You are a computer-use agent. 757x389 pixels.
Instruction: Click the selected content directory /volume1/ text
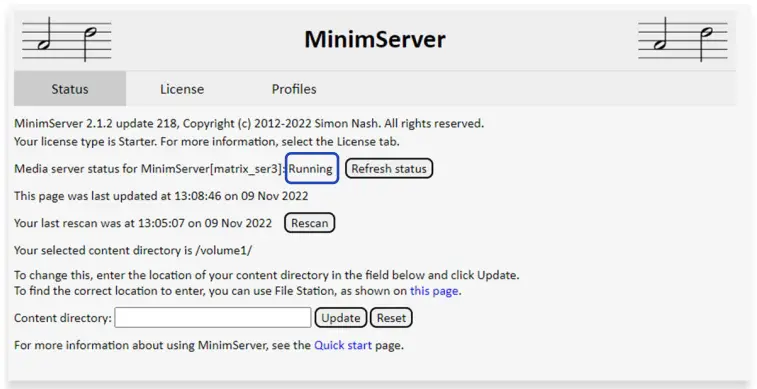pyautogui.click(x=133, y=250)
